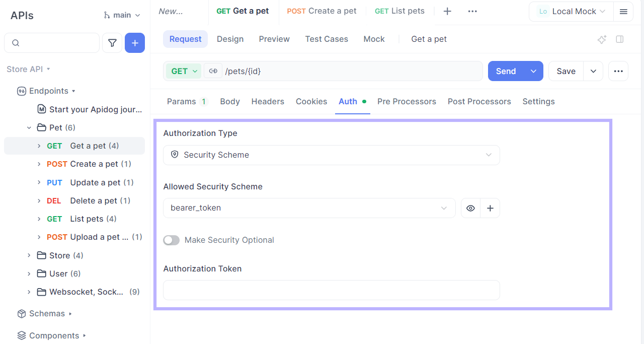Switch to the Test Cases tab
This screenshot has height=344, width=644.
point(327,39)
